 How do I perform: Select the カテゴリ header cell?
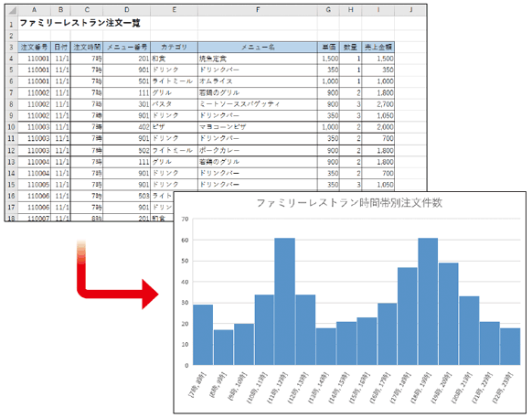point(174,48)
